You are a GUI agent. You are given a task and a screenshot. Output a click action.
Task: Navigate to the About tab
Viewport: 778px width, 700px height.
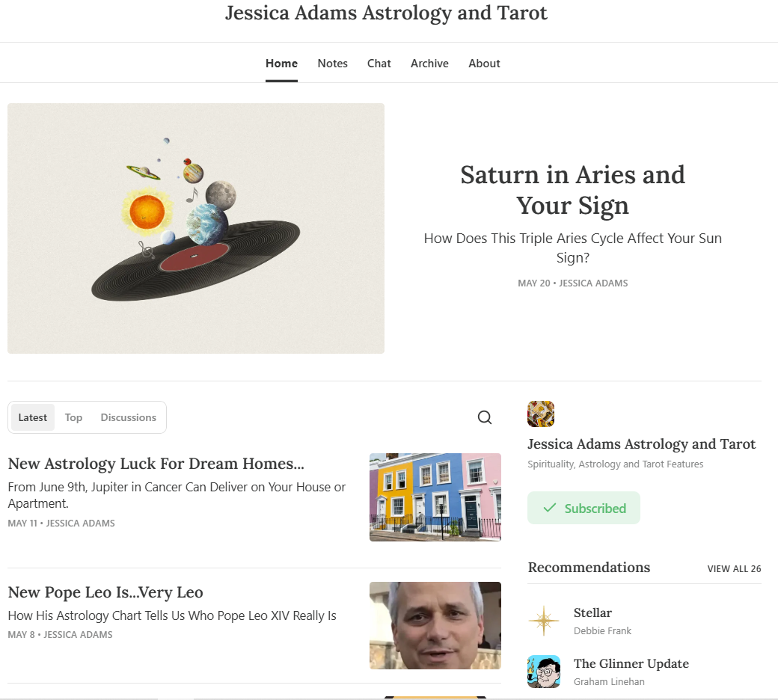484,64
